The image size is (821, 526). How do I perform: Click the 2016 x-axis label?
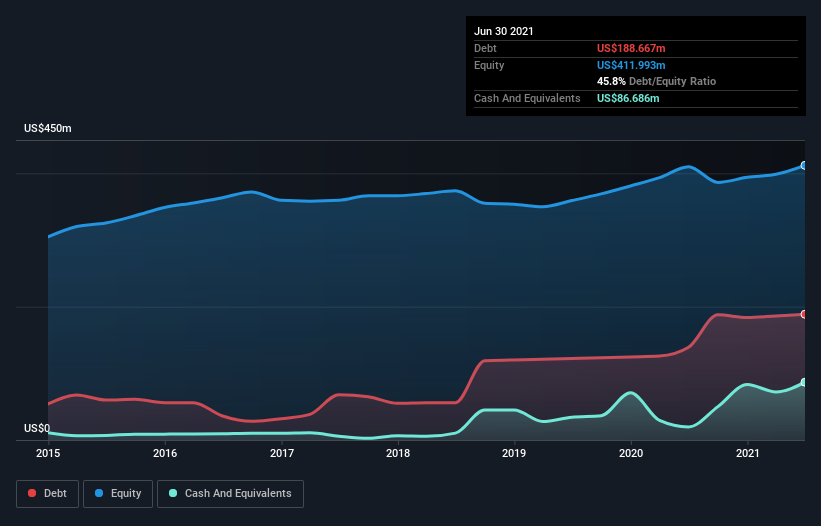click(165, 453)
